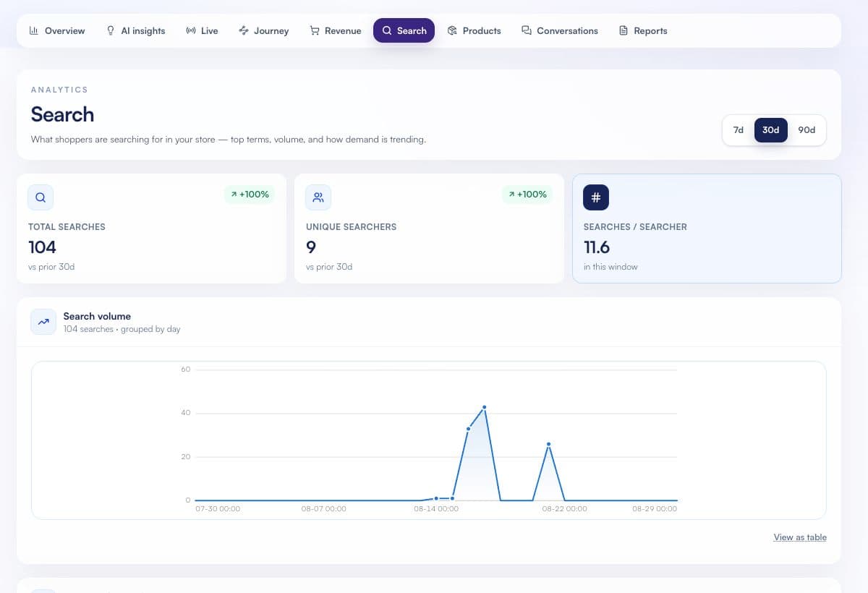Select the active Search tab

point(404,30)
